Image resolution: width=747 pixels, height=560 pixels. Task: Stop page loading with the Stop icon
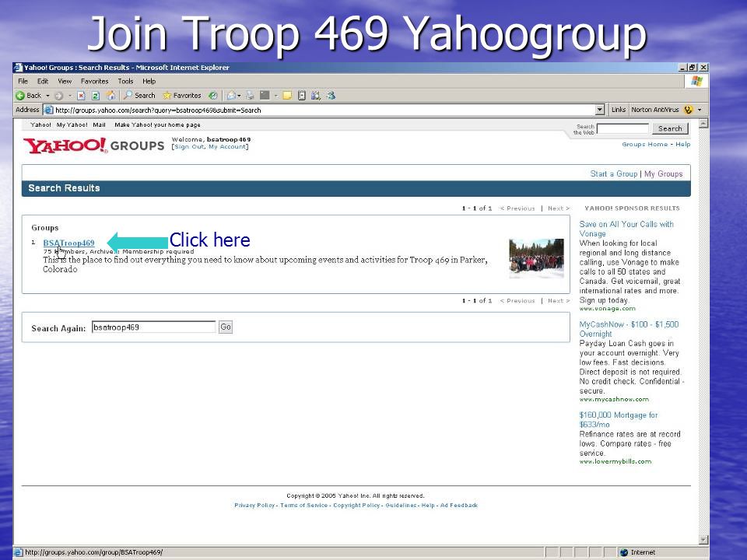tap(81, 96)
